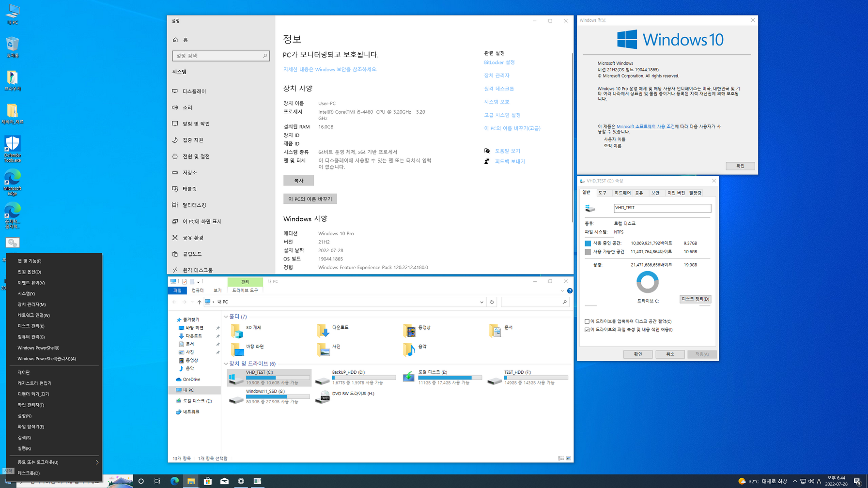
Task: Confirm Windows 정보 dialog with 확인
Action: (x=740, y=166)
